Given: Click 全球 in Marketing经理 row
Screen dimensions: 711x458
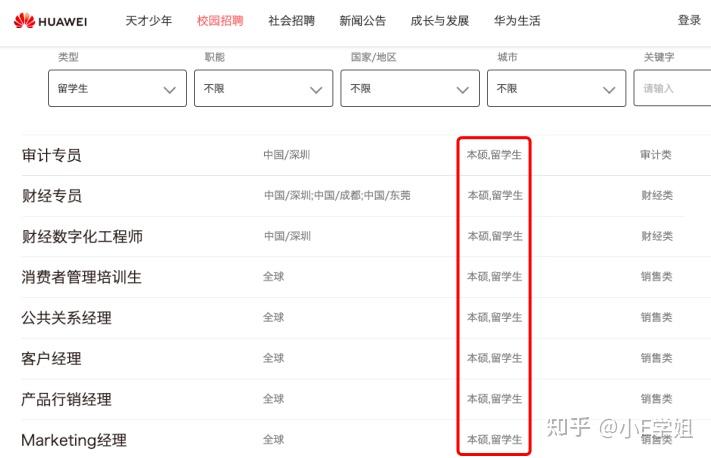Looking at the screenshot, I should [x=273, y=439].
